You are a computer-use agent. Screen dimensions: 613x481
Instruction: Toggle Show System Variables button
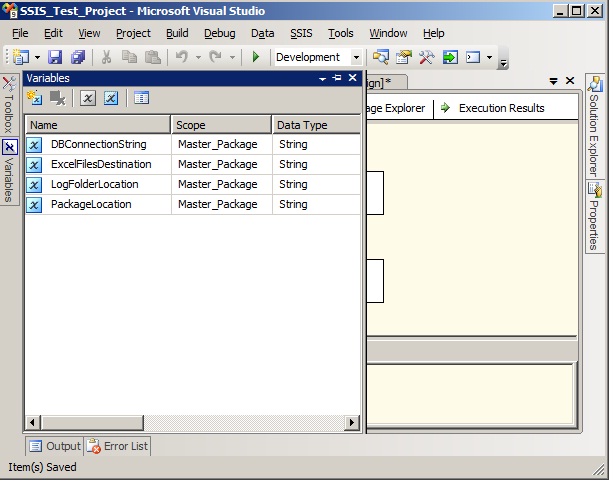point(88,98)
